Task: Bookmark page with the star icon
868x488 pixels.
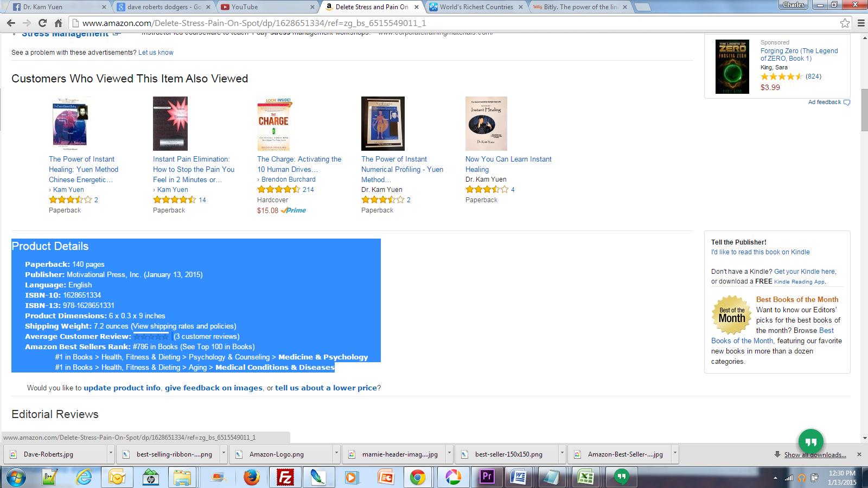Action: (x=845, y=23)
